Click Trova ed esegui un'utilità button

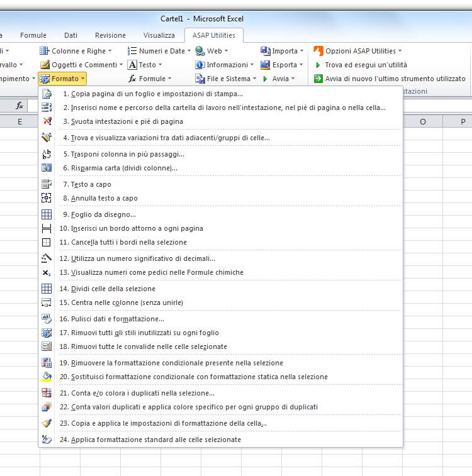pyautogui.click(x=361, y=65)
